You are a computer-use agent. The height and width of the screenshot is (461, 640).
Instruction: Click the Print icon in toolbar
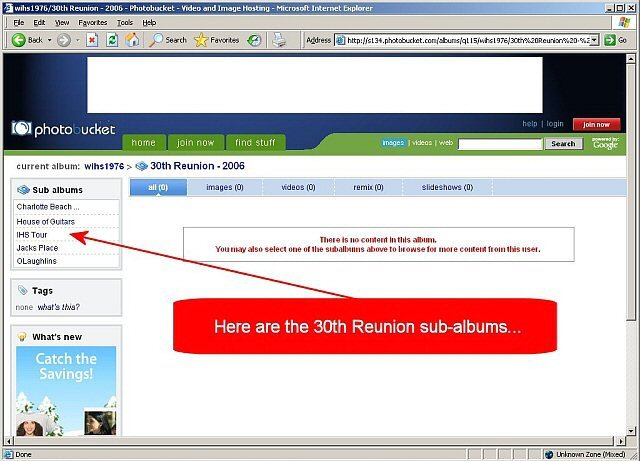(279, 40)
